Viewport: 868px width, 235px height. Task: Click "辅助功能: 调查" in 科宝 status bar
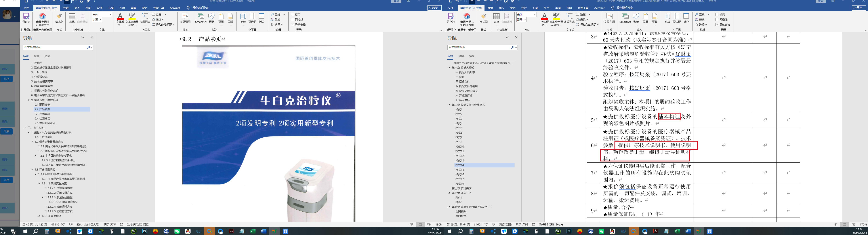tap(137, 224)
